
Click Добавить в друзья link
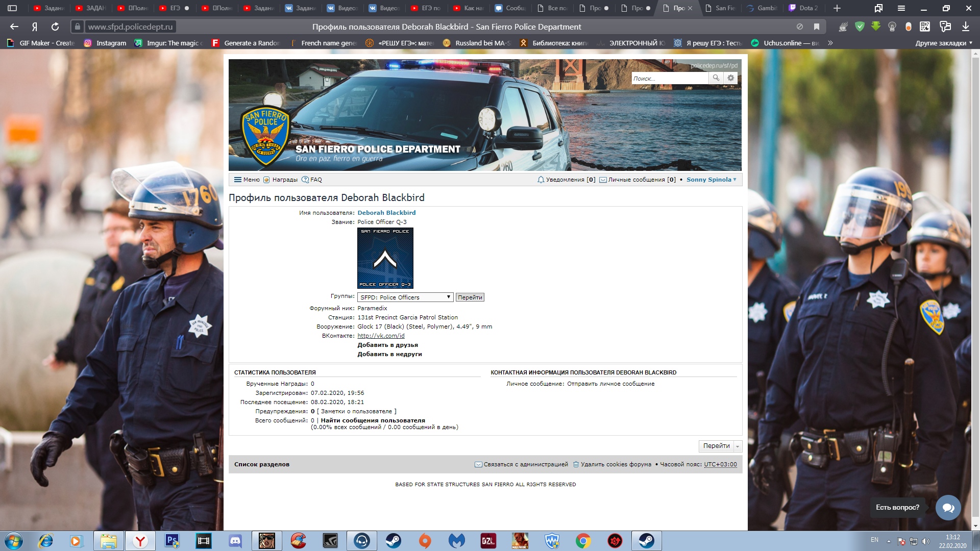pos(387,345)
